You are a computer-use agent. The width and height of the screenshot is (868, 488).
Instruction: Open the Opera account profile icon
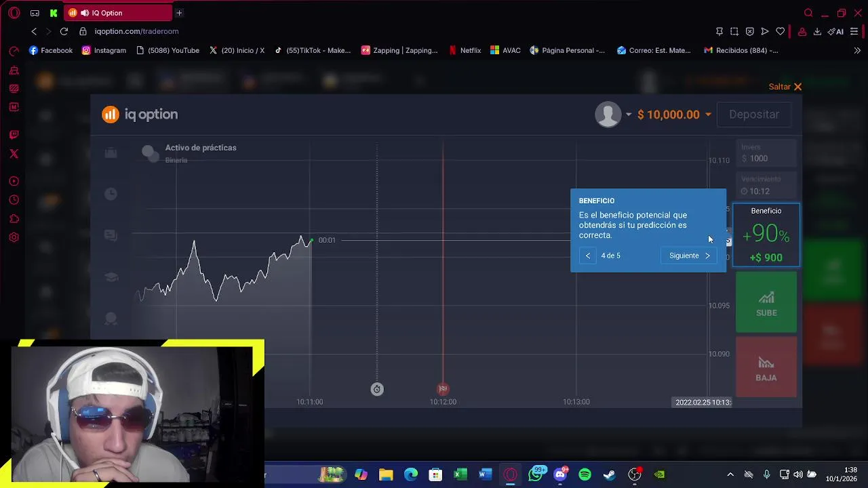pos(802,31)
